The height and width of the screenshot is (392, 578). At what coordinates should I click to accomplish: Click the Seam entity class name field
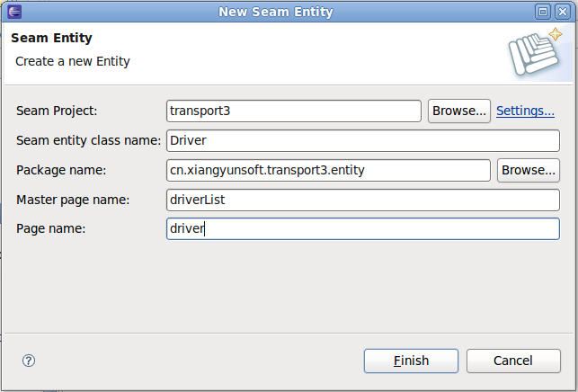click(x=363, y=140)
